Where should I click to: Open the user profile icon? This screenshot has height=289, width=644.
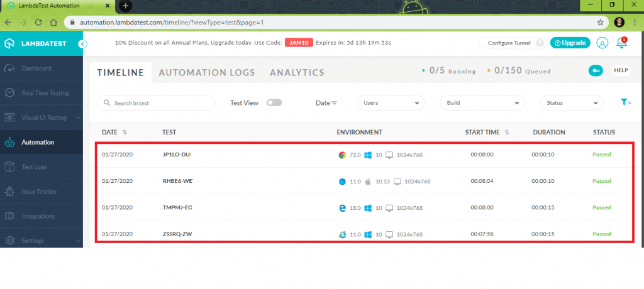602,43
